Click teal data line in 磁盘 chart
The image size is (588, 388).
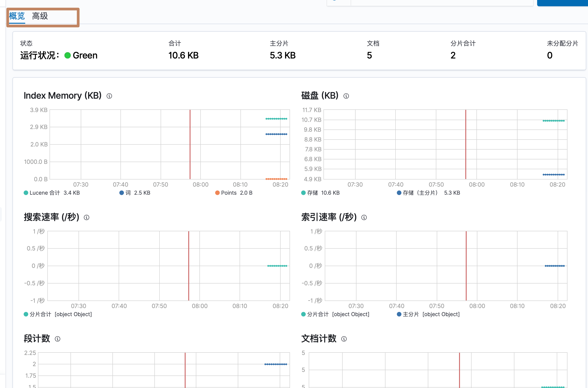click(x=553, y=121)
